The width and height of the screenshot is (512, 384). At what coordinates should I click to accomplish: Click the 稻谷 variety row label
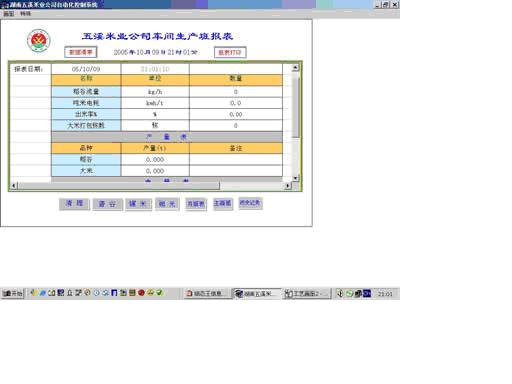(86, 160)
